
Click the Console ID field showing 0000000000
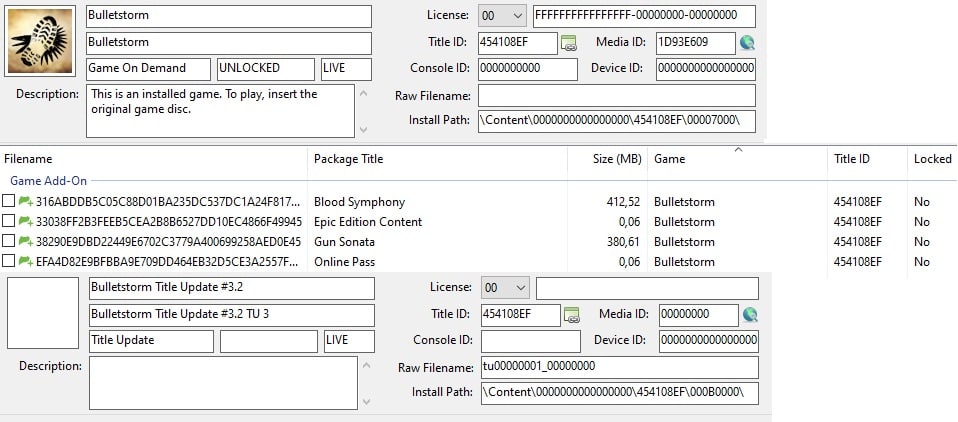[528, 69]
